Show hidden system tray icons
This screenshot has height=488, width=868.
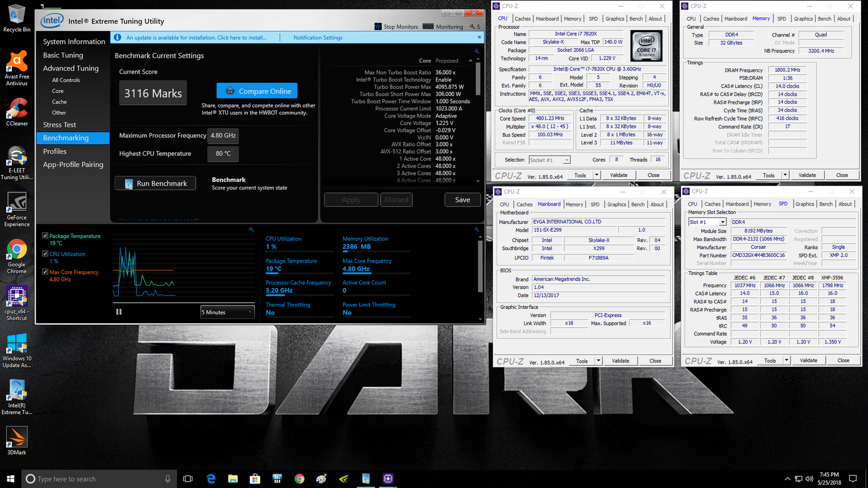coord(787,479)
